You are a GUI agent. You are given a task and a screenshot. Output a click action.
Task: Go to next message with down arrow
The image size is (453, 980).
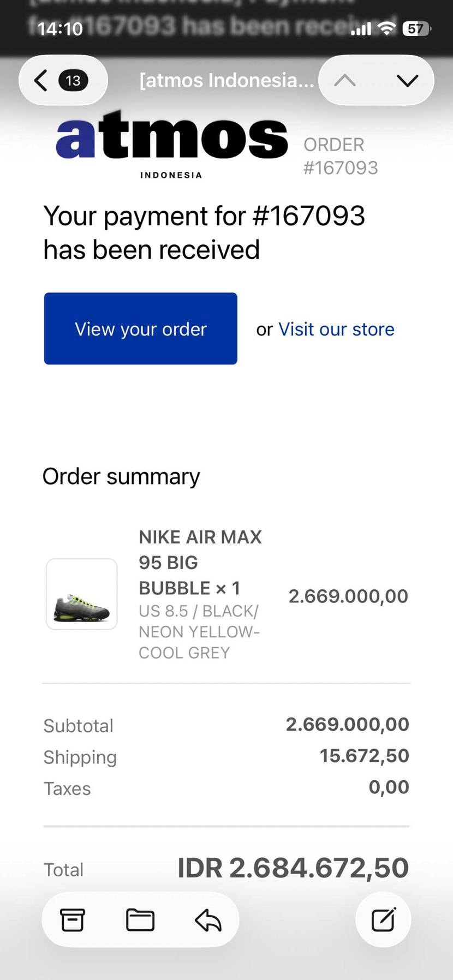407,81
